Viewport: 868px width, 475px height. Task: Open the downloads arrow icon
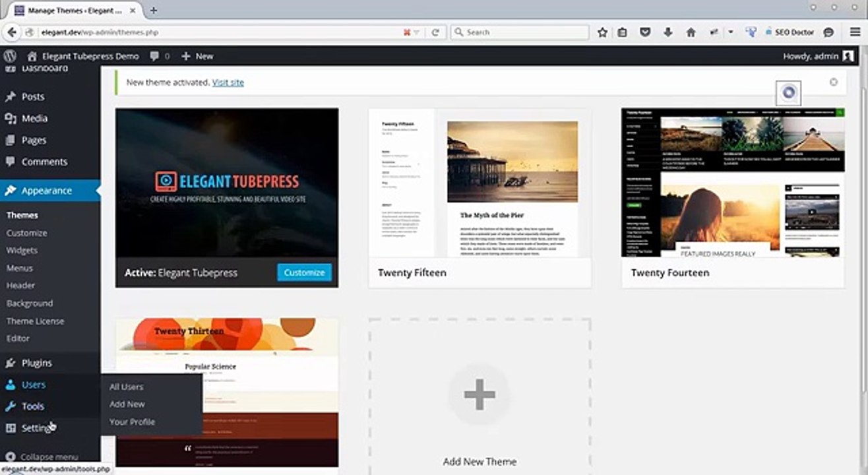click(x=668, y=32)
